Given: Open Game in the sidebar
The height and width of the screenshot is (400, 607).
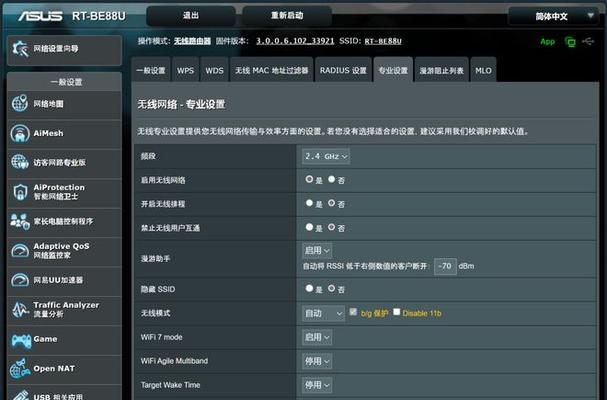Looking at the screenshot, I should pyautogui.click(x=65, y=339).
